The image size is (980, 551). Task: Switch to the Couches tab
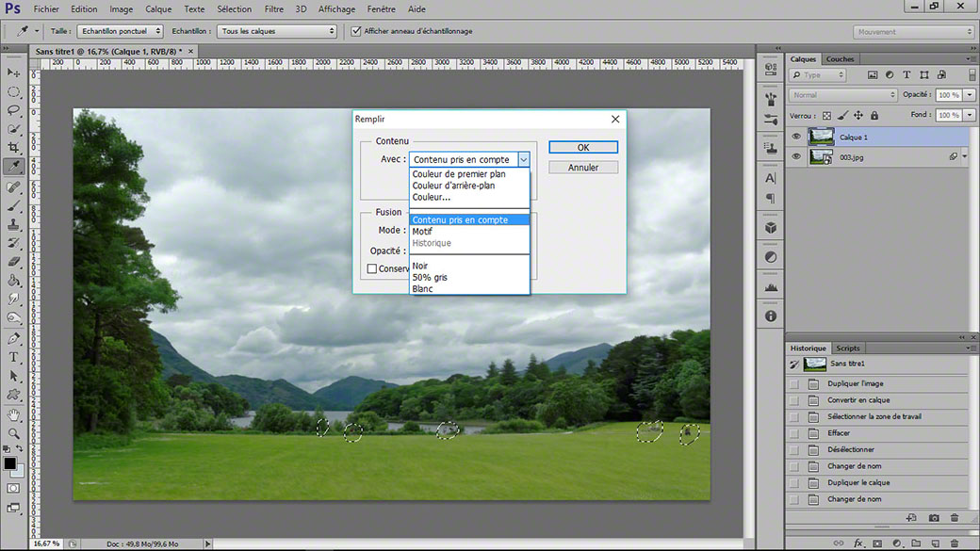840,59
